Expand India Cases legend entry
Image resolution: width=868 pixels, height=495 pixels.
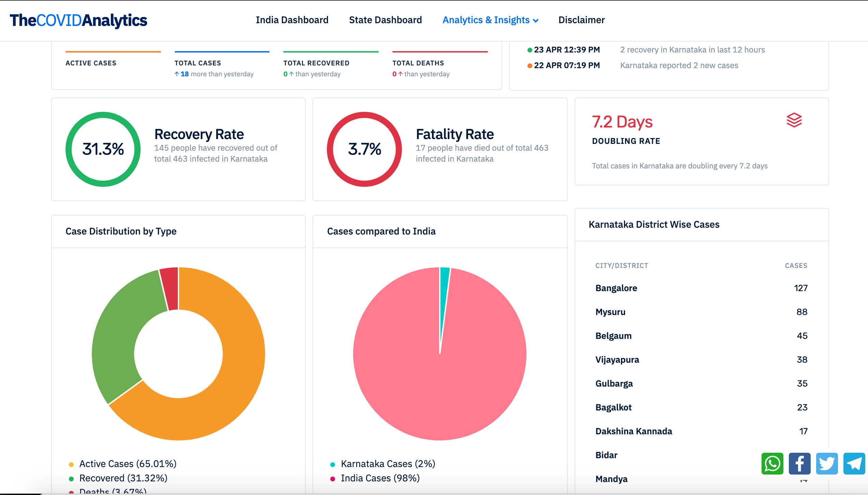pyautogui.click(x=380, y=478)
